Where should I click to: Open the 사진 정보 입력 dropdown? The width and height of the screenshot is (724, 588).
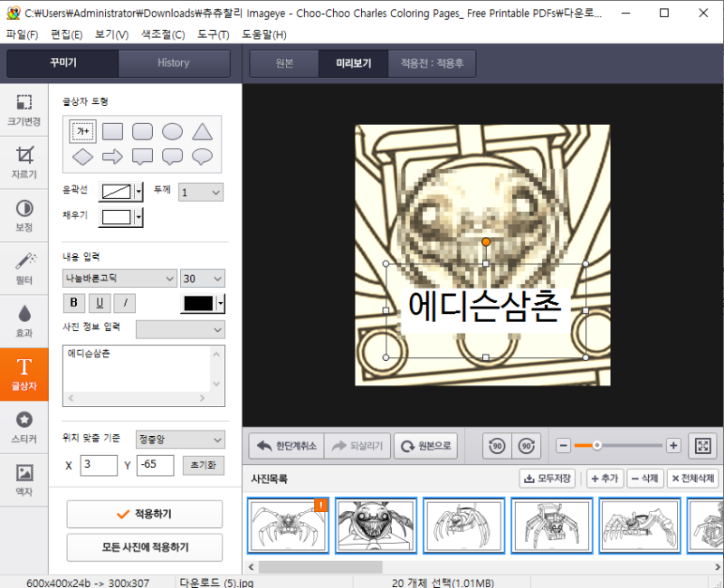coord(180,329)
